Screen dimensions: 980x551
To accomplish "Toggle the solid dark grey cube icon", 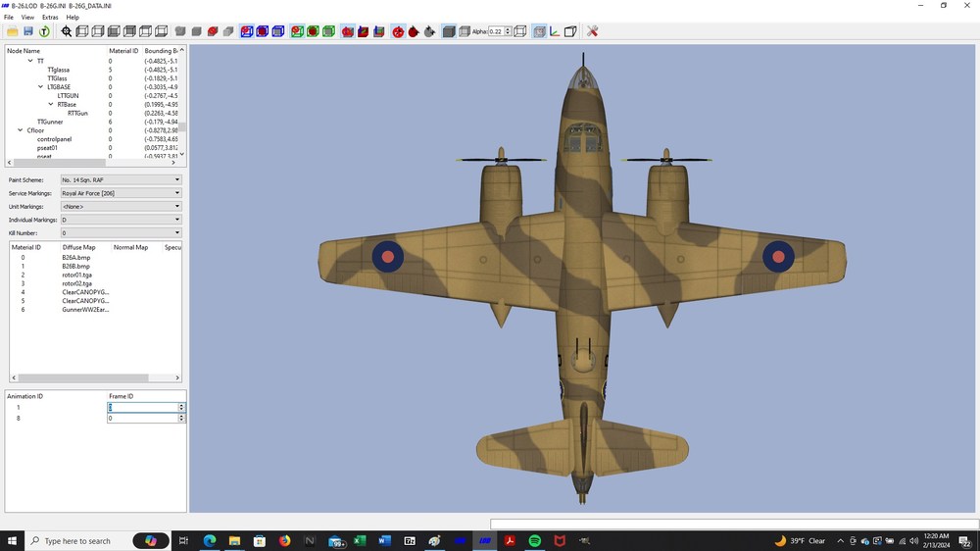I will (x=449, y=31).
